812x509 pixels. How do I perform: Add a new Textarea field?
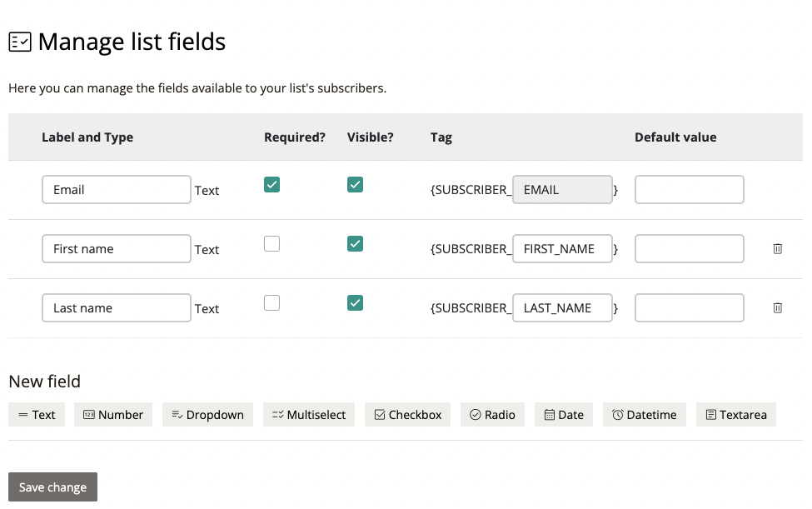[x=736, y=415]
